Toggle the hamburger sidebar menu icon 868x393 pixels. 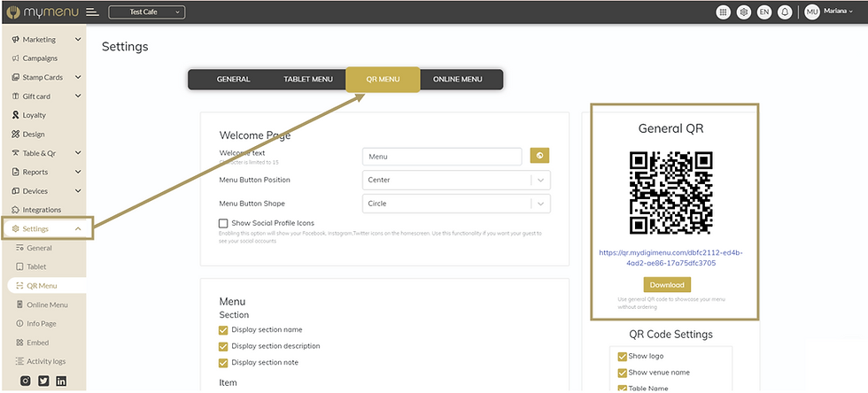click(93, 12)
